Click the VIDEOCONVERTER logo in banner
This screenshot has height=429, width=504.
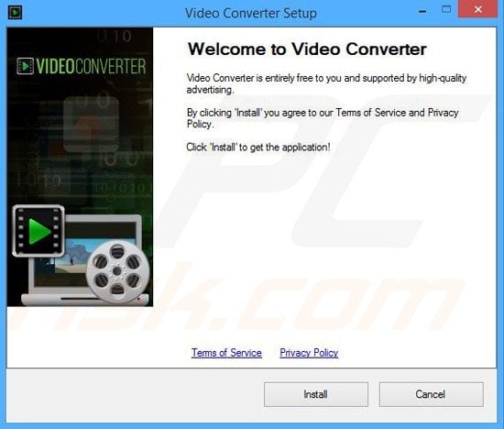(x=82, y=66)
